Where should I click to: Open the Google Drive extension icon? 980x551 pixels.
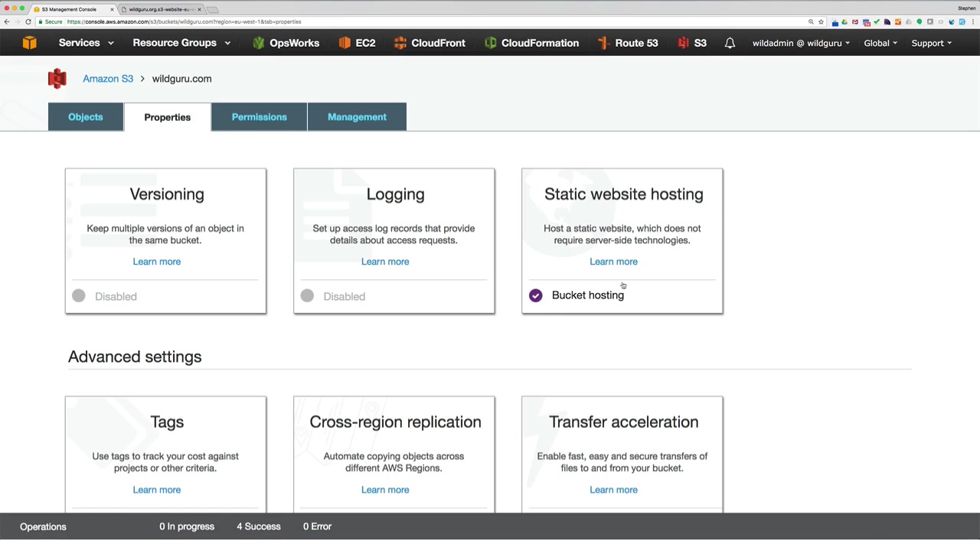[844, 22]
